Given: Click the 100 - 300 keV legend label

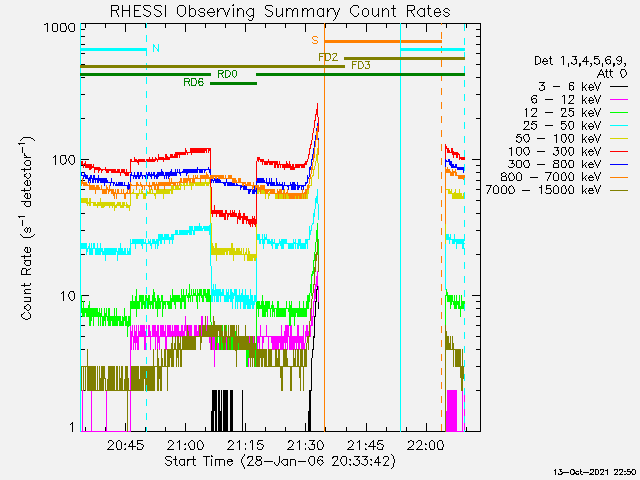Looking at the screenshot, I should [555, 151].
